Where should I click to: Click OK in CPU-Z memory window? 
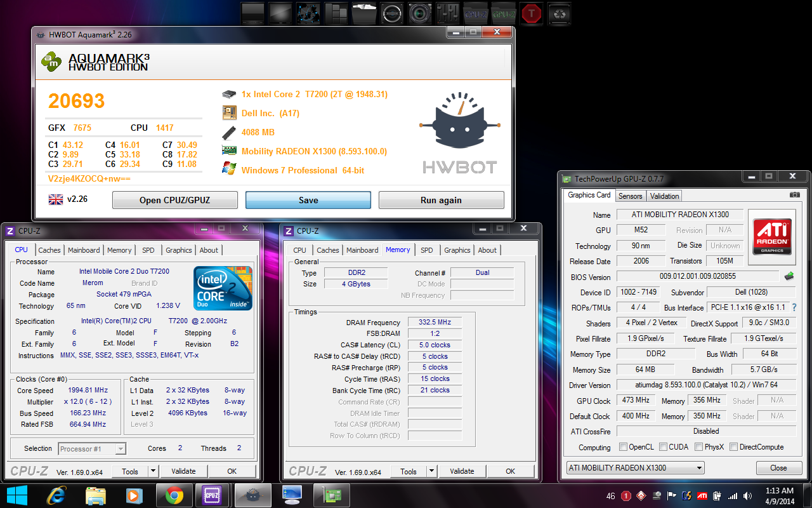click(x=510, y=471)
